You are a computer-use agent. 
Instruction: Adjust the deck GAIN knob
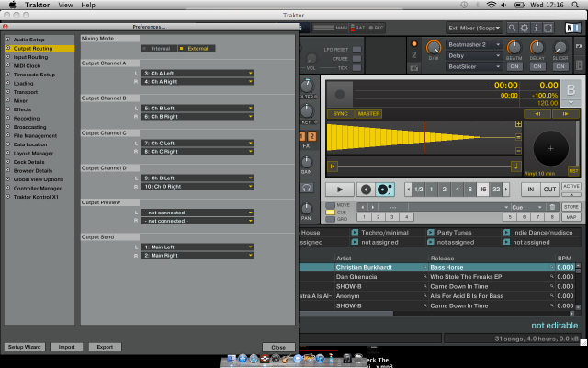point(307,163)
